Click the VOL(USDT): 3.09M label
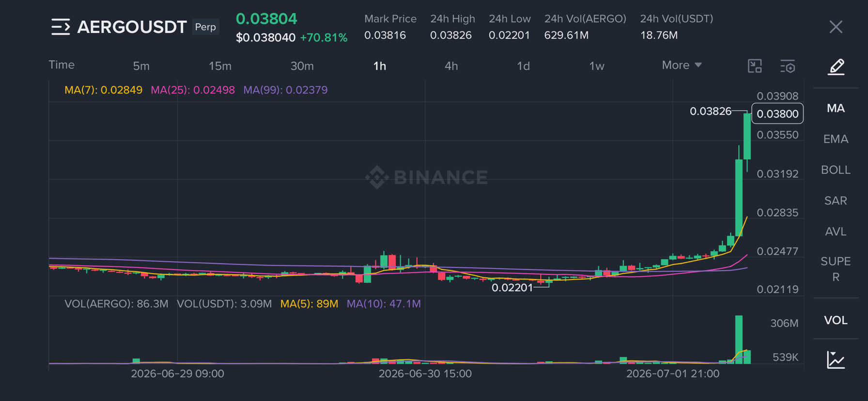 tap(224, 304)
